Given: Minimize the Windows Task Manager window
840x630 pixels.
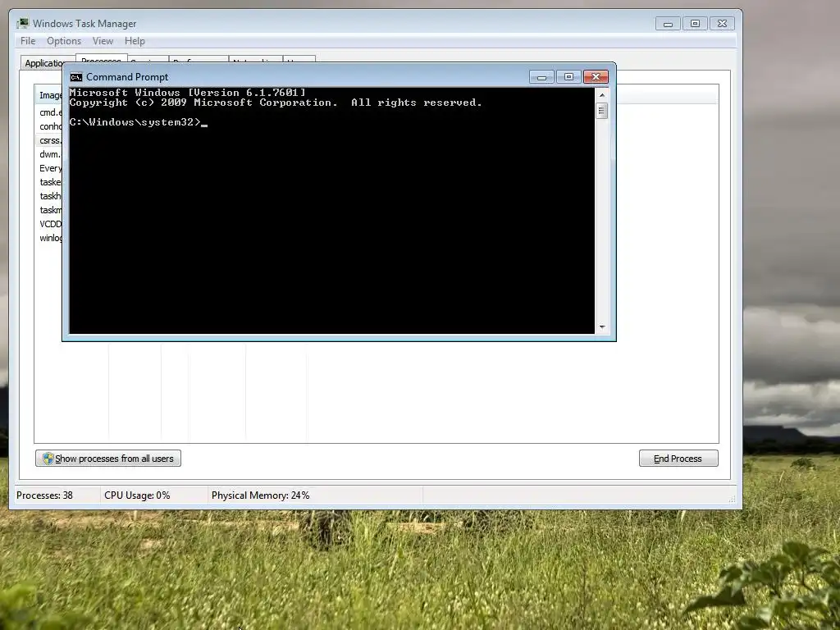Looking at the screenshot, I should click(668, 24).
